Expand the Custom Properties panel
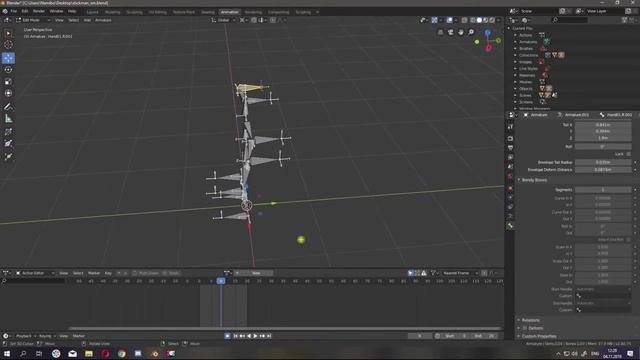 click(538, 336)
